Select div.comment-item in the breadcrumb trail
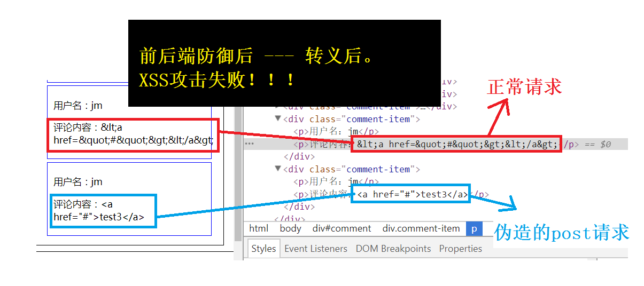The height and width of the screenshot is (286, 644). (x=421, y=228)
